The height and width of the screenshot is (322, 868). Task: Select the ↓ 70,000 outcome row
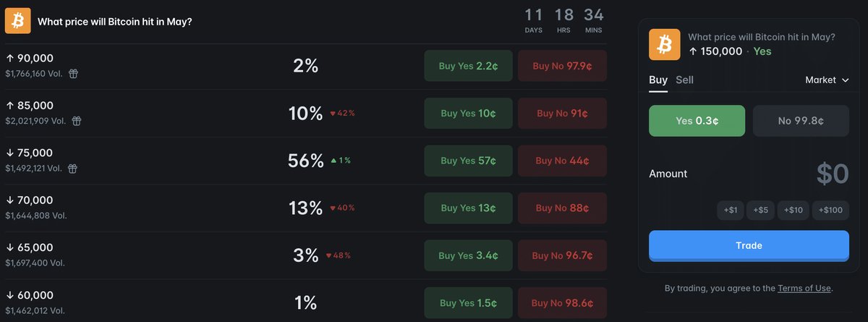click(x=305, y=208)
